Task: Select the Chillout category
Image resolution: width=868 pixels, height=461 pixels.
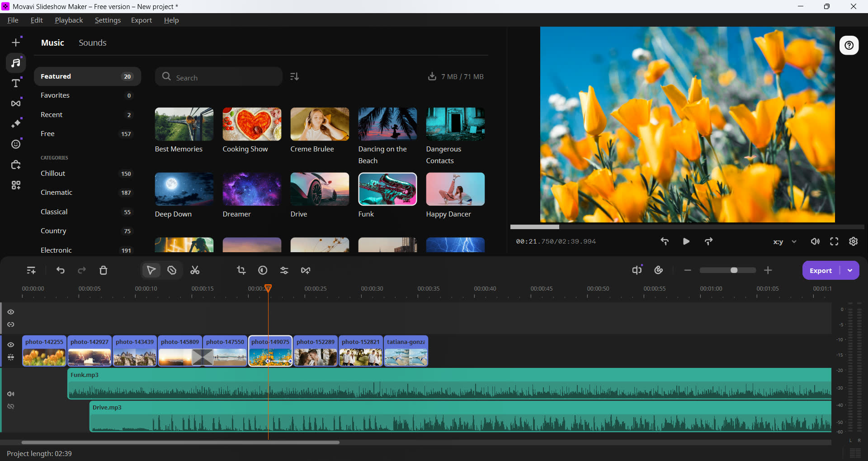Action: click(87, 174)
